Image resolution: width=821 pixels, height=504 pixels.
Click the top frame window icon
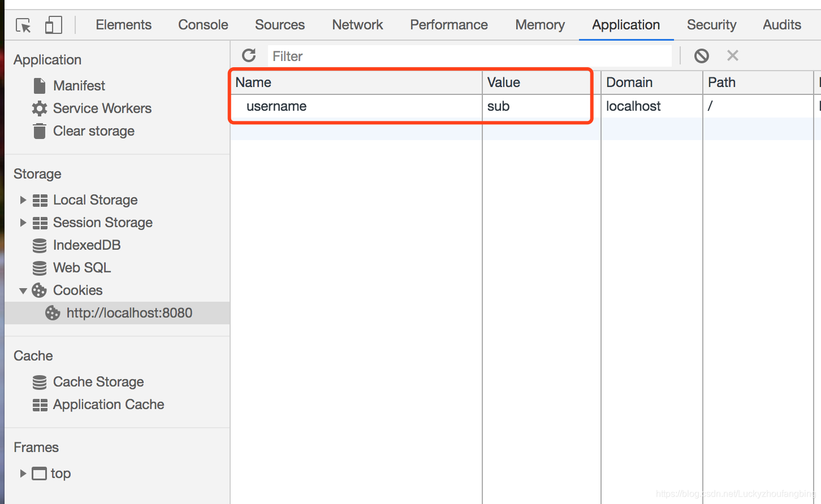tap(39, 473)
